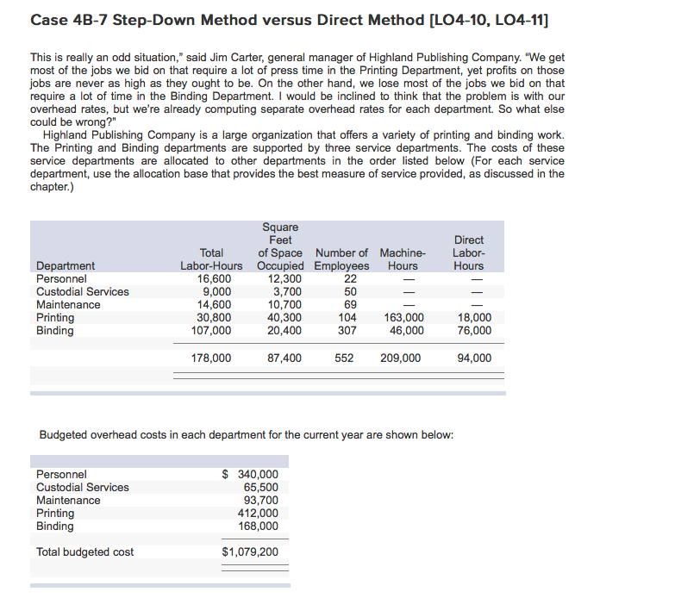Select the Machine-Hours column header
This screenshot has height=598, width=700.
click(401, 259)
